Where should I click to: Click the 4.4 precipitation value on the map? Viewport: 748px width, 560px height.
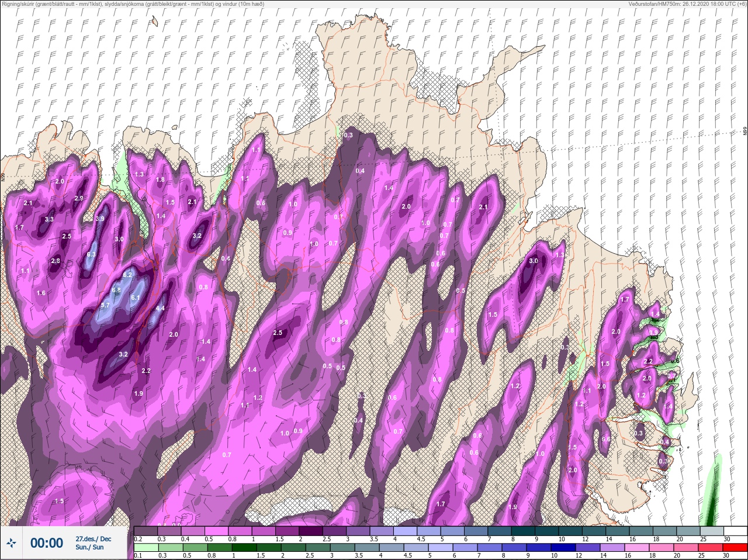[x=160, y=308]
